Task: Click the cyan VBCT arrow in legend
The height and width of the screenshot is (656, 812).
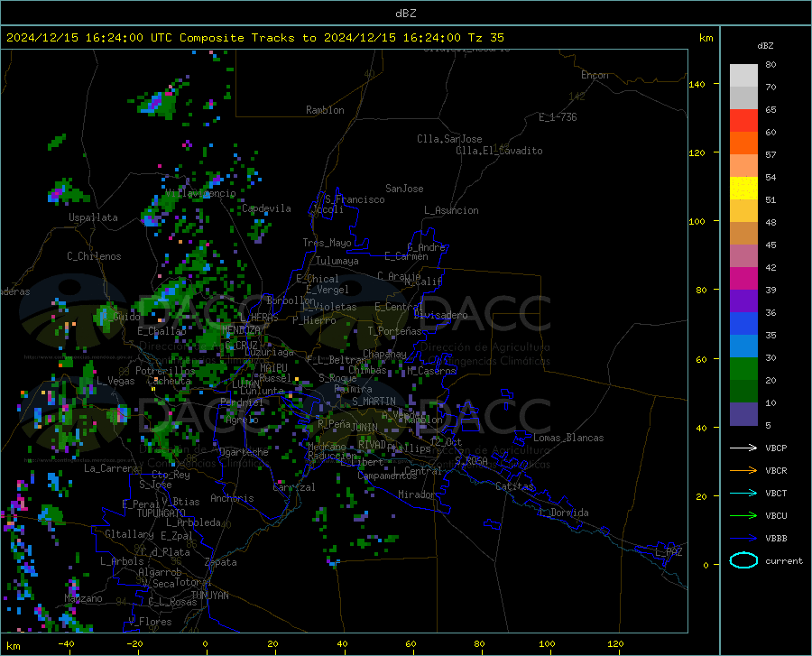Action: [x=743, y=493]
